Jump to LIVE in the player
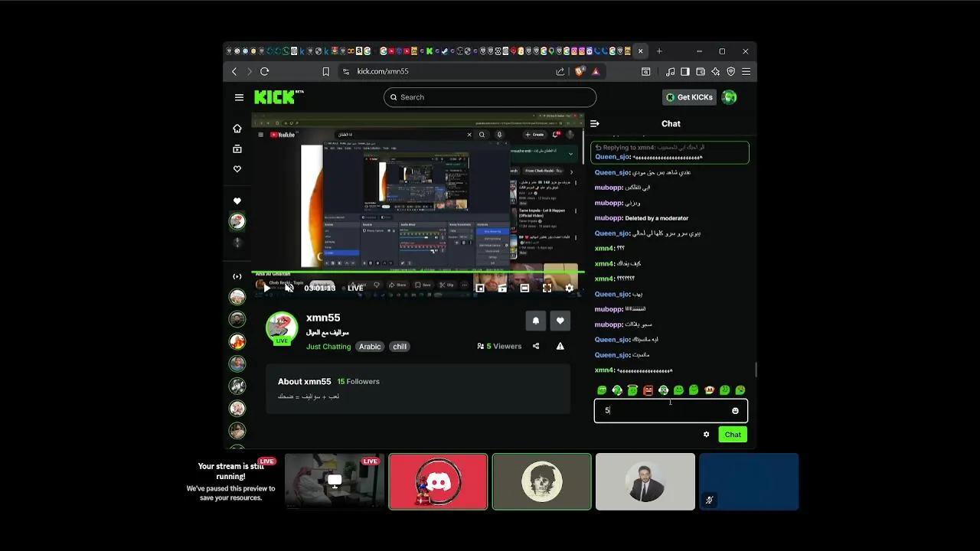The width and height of the screenshot is (980, 551). (355, 288)
